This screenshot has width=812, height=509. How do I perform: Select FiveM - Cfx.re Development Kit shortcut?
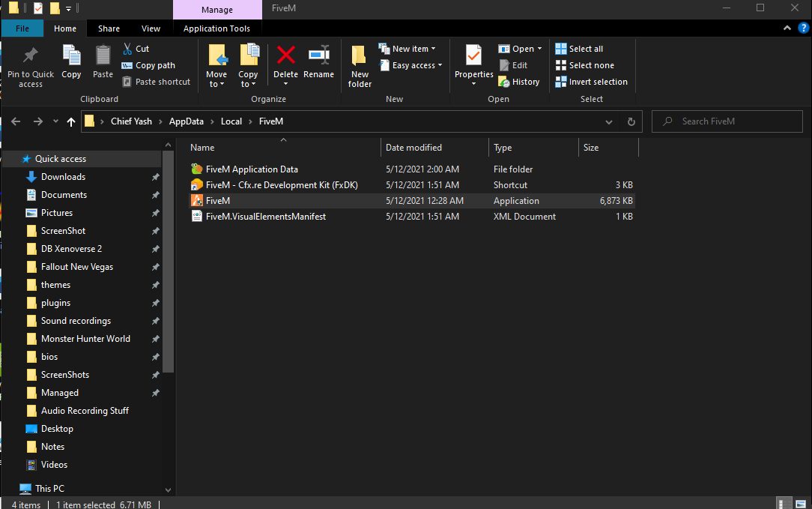[412, 185]
